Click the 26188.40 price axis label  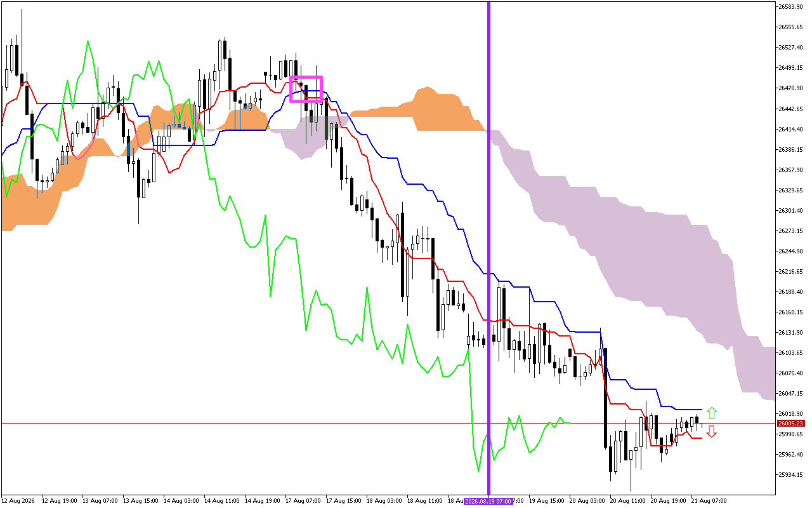790,291
